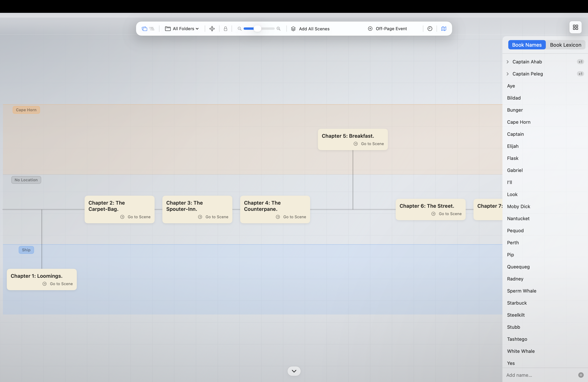Click Add All Scenes button

point(310,29)
